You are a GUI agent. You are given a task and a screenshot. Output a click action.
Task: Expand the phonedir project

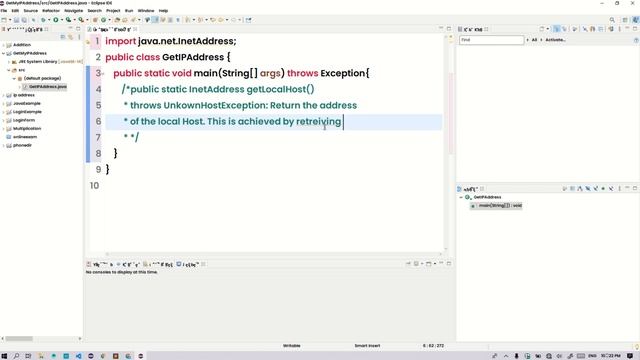click(x=4, y=145)
